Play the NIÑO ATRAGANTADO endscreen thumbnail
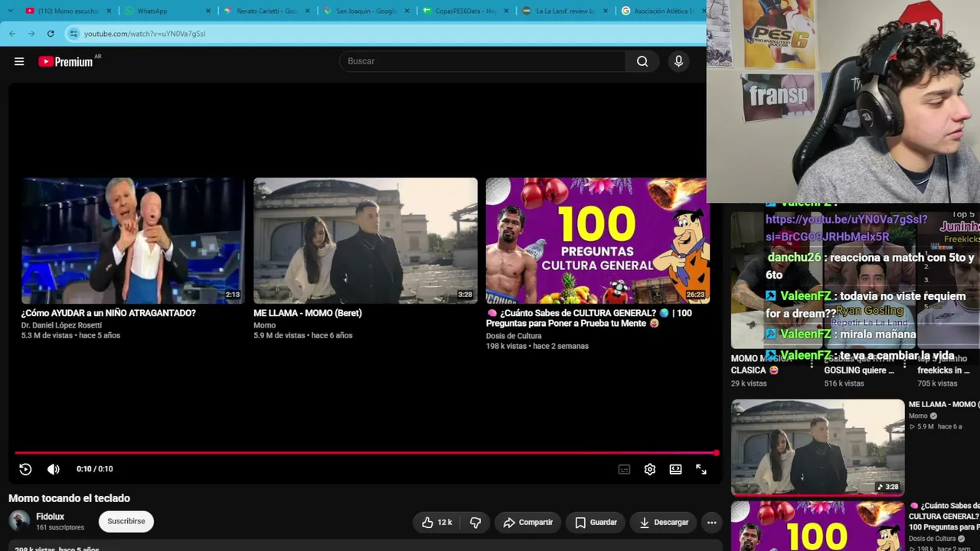The width and height of the screenshot is (980, 551). (133, 240)
